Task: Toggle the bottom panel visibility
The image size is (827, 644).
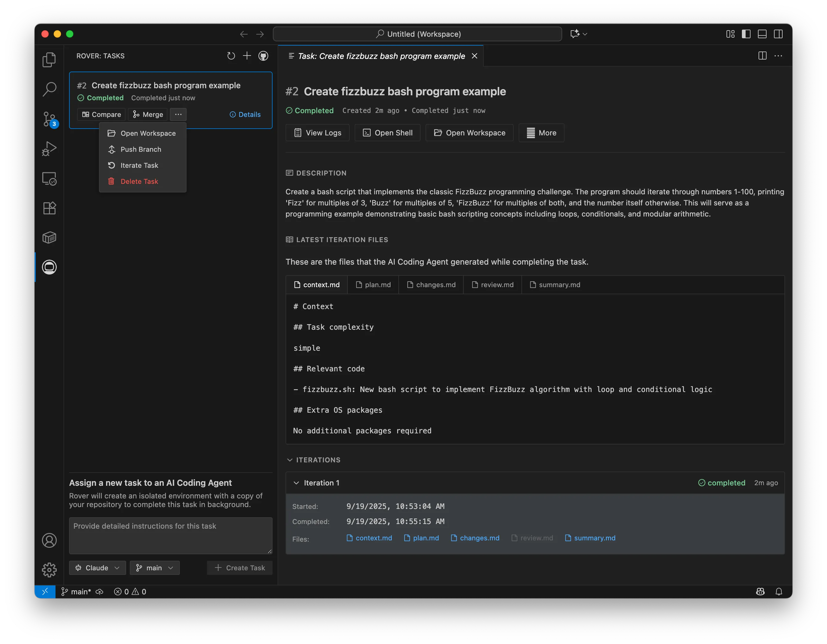Action: 762,34
